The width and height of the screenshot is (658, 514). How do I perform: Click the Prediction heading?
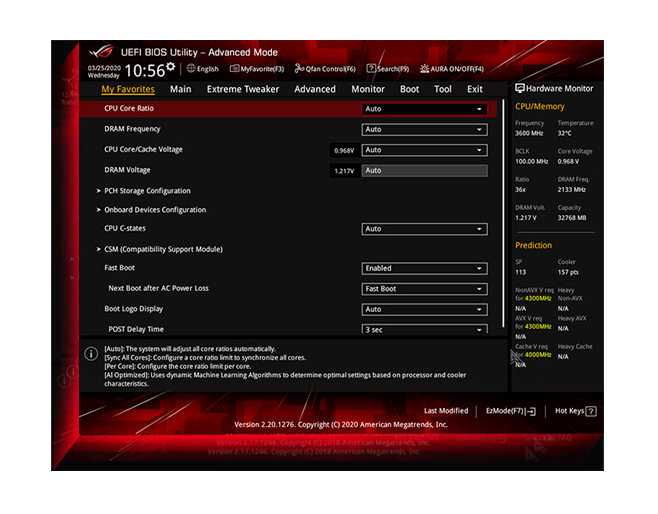click(x=533, y=245)
